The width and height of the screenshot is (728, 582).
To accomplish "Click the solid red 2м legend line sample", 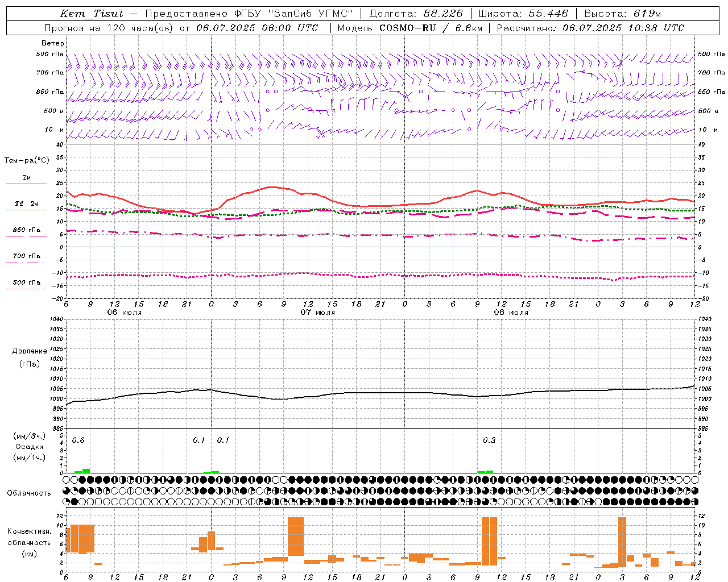I will [26, 184].
